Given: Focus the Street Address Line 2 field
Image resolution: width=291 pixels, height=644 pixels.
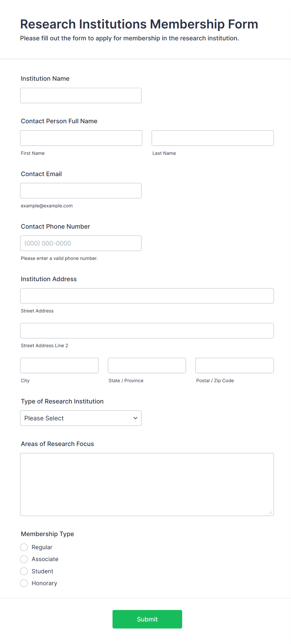Looking at the screenshot, I should (147, 331).
